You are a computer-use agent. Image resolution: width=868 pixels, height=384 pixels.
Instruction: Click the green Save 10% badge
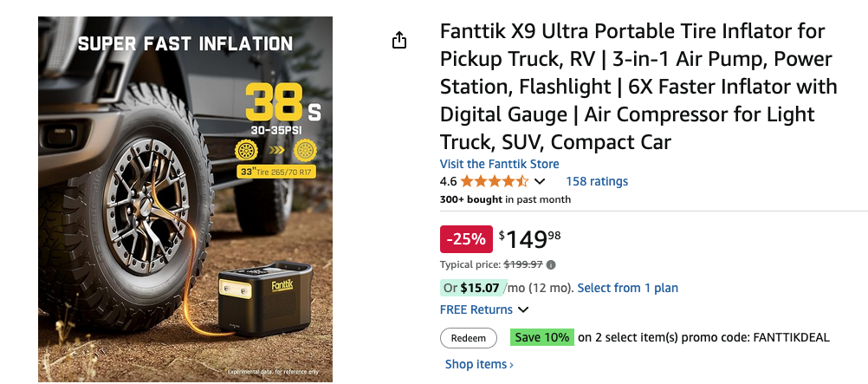click(541, 337)
